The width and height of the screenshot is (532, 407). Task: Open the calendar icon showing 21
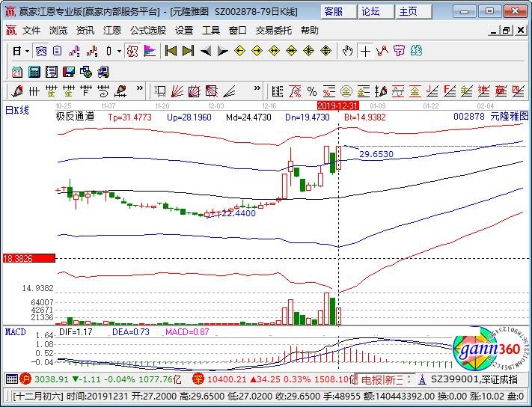point(17,72)
